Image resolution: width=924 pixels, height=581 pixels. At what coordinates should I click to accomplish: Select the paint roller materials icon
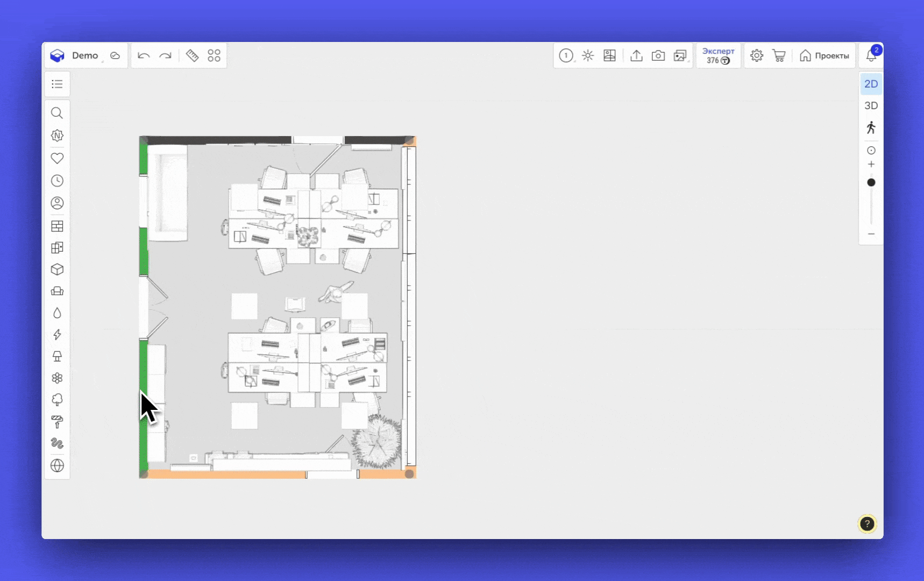(57, 422)
